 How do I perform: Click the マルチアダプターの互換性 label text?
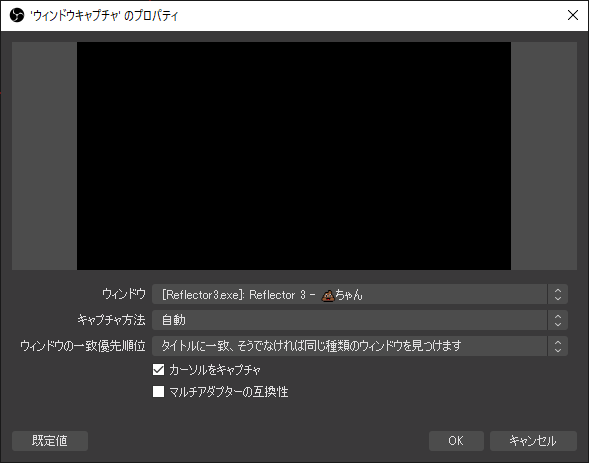click(x=228, y=392)
